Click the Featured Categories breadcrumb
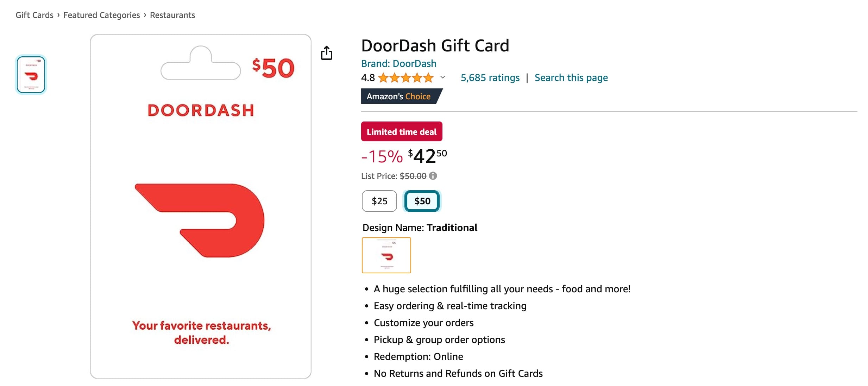This screenshot has width=868, height=386. [x=101, y=15]
